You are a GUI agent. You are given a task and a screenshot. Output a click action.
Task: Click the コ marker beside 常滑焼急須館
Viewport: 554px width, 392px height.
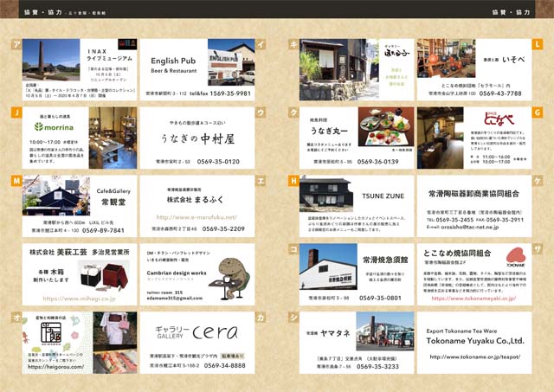click(x=293, y=249)
